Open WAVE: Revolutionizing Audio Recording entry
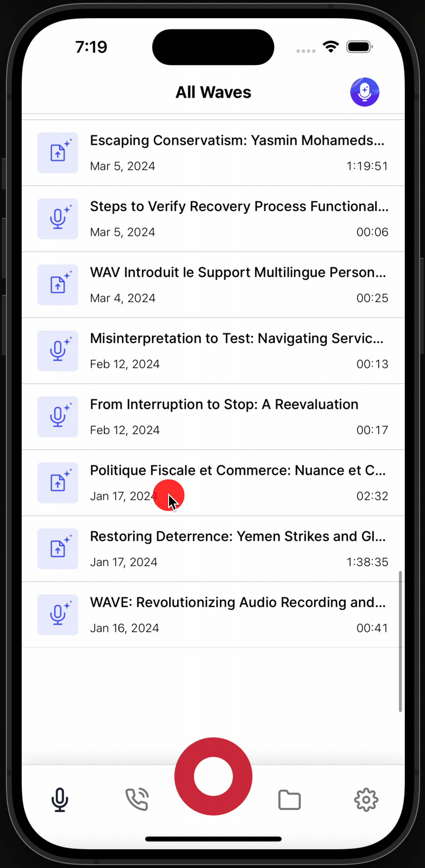Screen dimensions: 425x868 pos(213,615)
